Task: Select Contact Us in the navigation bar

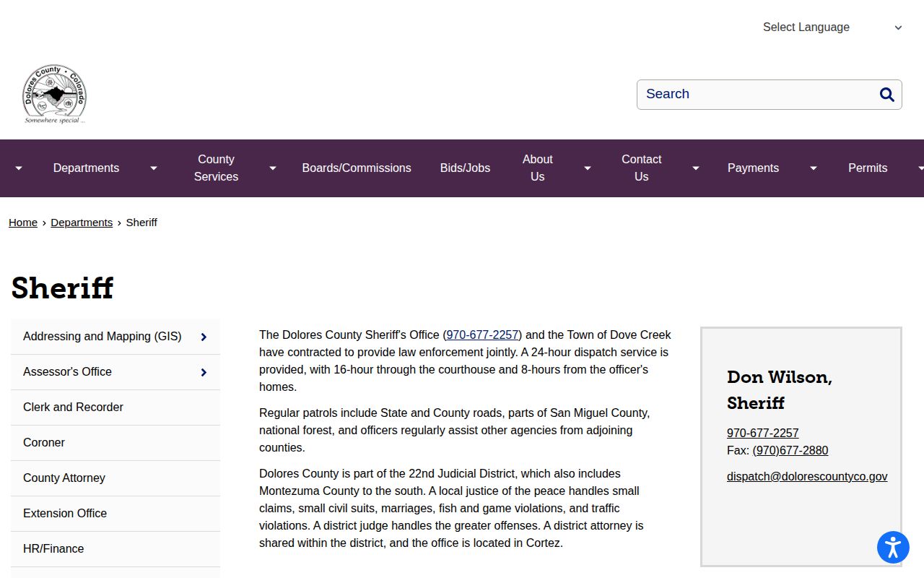Action: pos(642,168)
